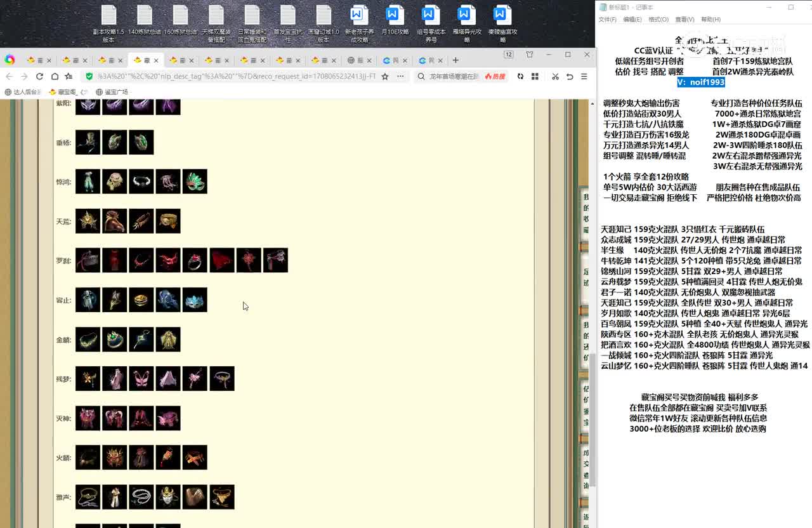Open Notepad 编辑(E) menu
Image resolution: width=812 pixels, height=528 pixels.
pyautogui.click(x=632, y=20)
